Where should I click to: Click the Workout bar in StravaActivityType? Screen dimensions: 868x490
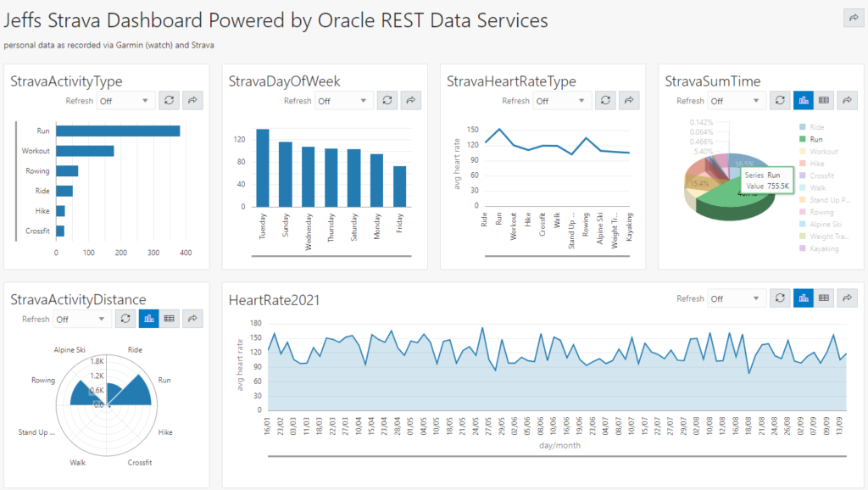pos(85,151)
